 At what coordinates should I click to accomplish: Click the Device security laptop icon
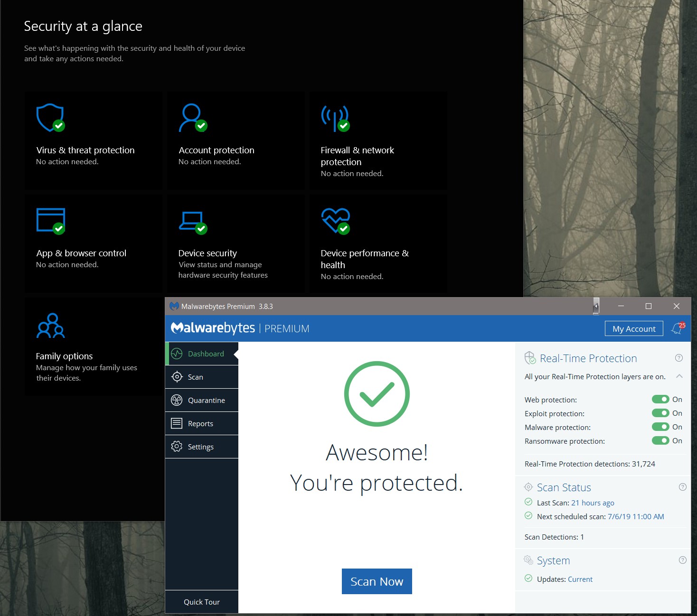coord(193,223)
